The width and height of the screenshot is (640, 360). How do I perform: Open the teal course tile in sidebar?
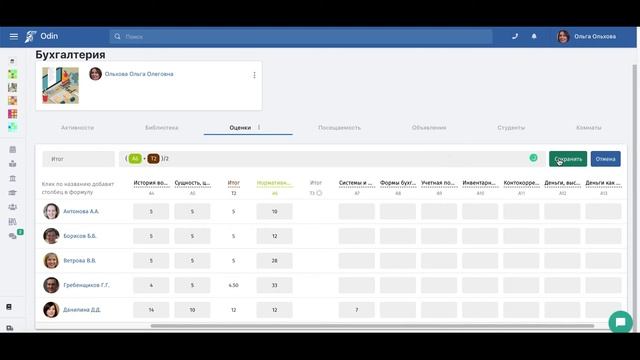(13, 127)
